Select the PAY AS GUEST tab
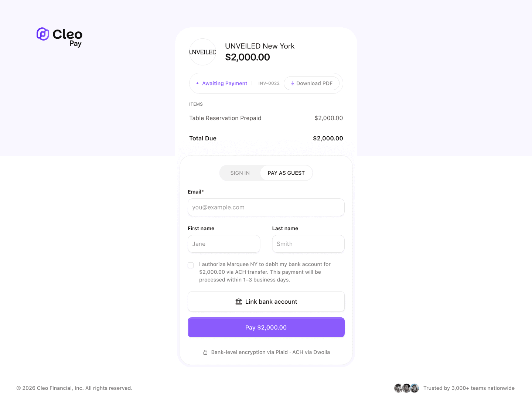 click(286, 173)
